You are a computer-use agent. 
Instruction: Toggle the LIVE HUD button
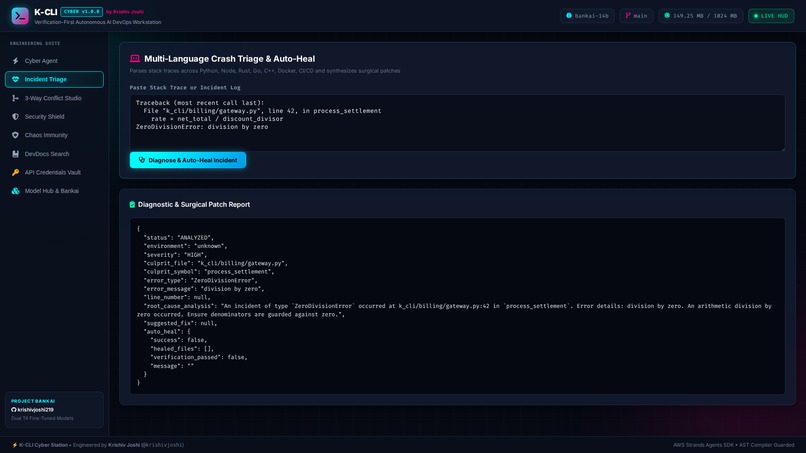point(771,16)
